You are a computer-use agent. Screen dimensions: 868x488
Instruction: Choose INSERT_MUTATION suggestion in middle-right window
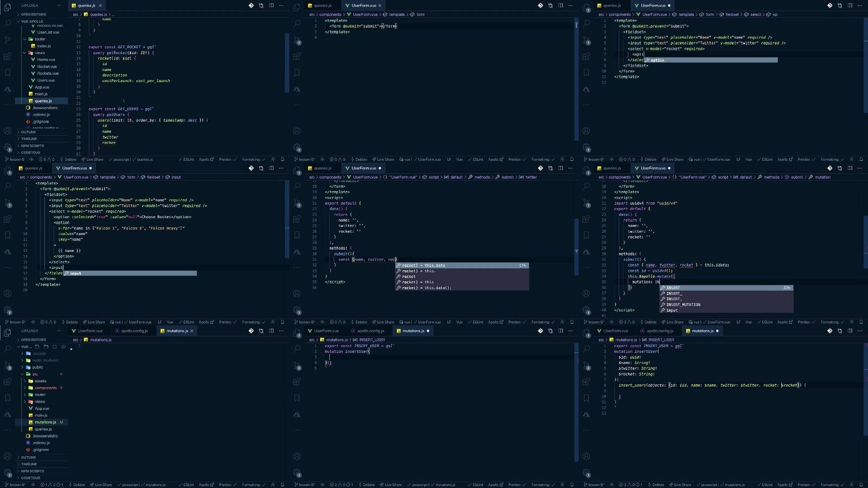click(x=726, y=305)
